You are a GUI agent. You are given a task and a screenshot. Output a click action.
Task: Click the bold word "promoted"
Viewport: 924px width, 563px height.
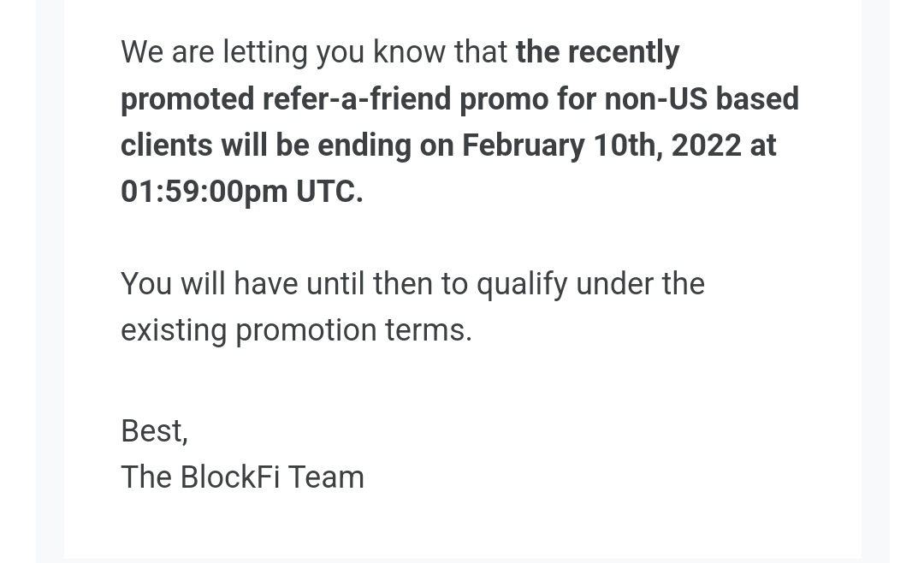coord(187,99)
